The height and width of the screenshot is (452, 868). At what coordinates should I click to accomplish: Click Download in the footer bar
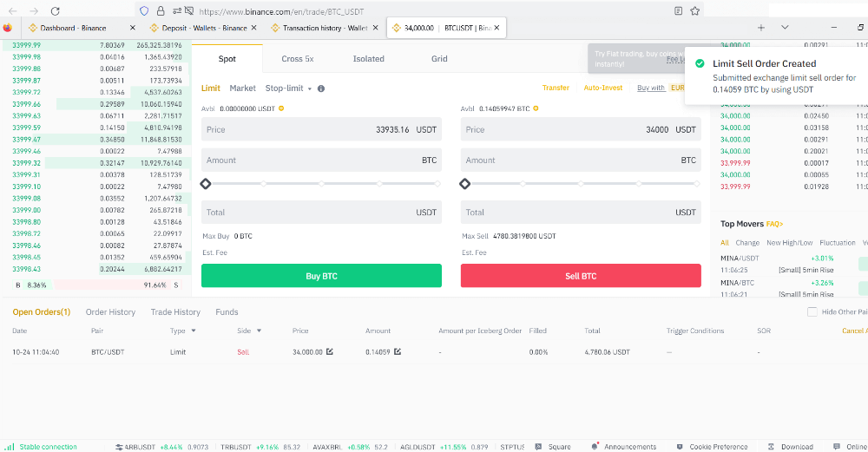791,447
